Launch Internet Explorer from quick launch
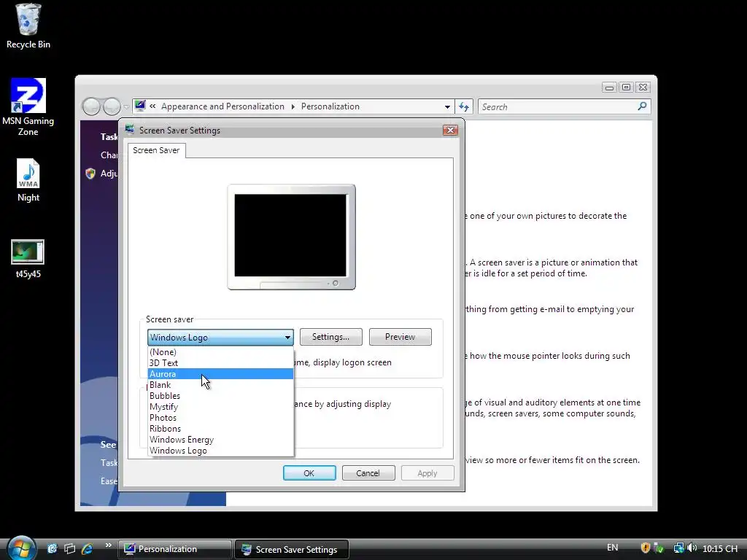The height and width of the screenshot is (560, 747). 88,548
